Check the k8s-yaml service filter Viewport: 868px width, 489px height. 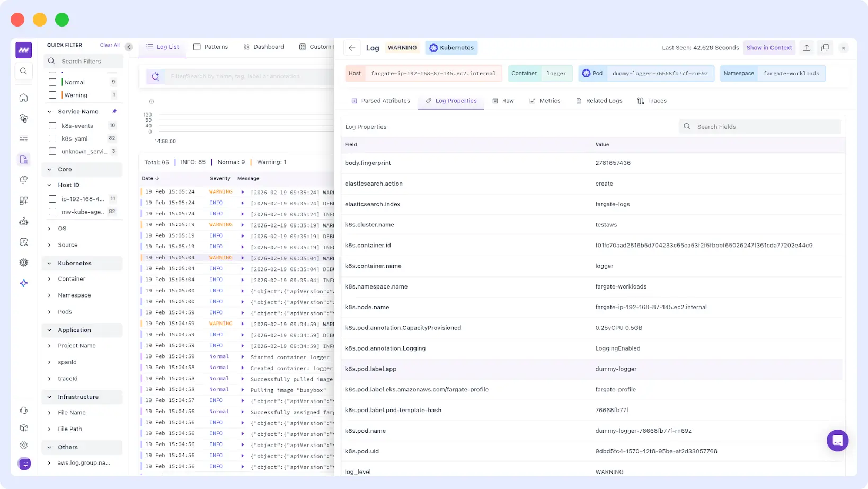click(52, 138)
